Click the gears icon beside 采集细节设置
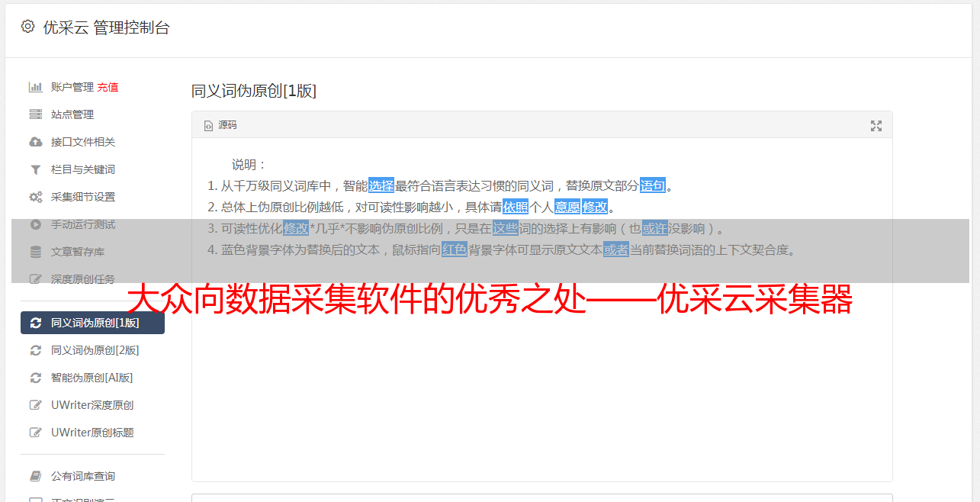The image size is (980, 502). pos(35,197)
